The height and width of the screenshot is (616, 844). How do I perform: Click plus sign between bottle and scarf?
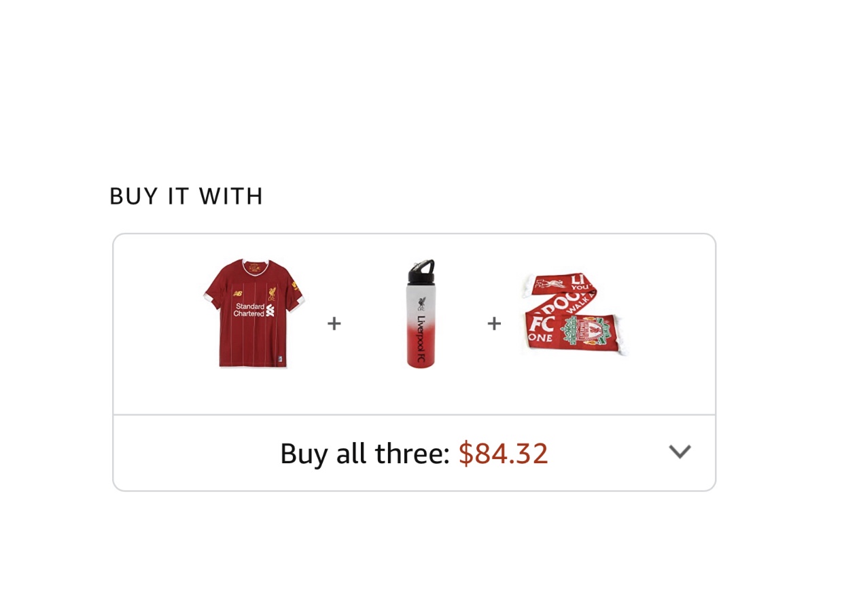click(x=494, y=323)
